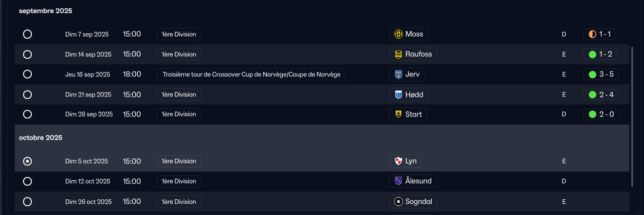Click the vertical scrollbar of the fixtures list
Image resolution: width=644 pixels, height=215 pixels.
click(632, 117)
